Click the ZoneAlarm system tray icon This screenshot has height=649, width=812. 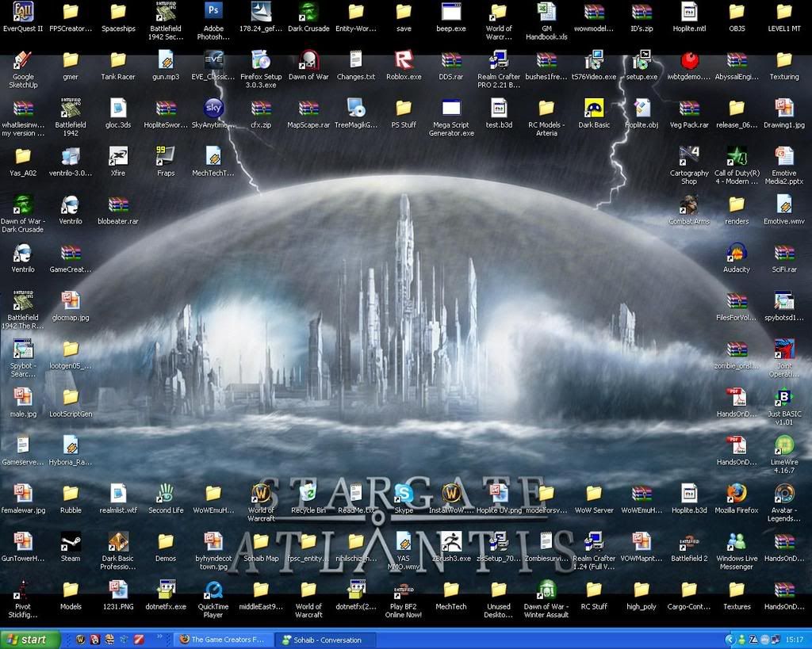(x=754, y=640)
